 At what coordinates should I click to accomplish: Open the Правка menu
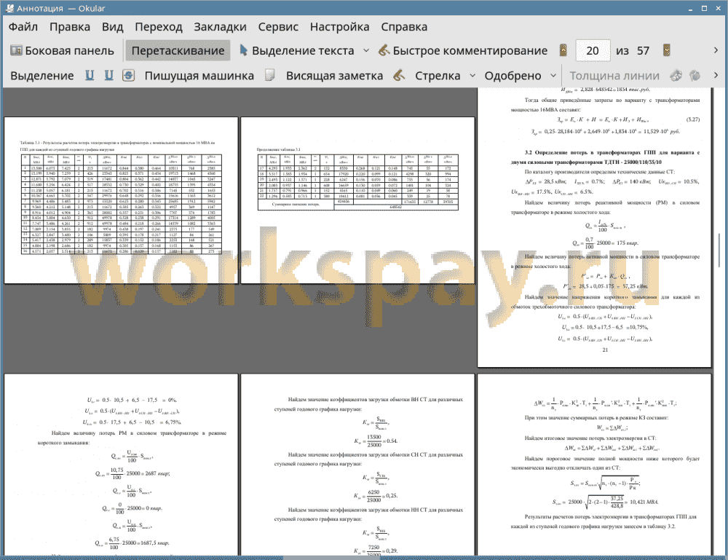pyautogui.click(x=70, y=27)
